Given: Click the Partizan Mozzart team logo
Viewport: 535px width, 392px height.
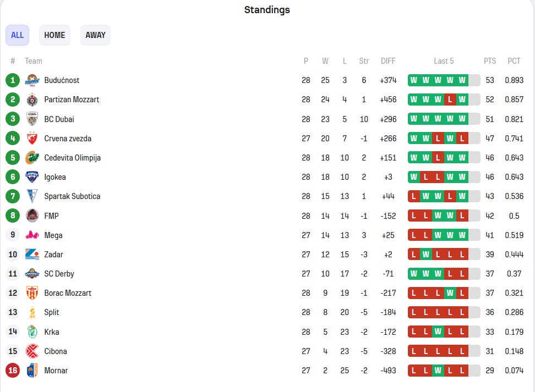Looking at the screenshot, I should tap(32, 100).
